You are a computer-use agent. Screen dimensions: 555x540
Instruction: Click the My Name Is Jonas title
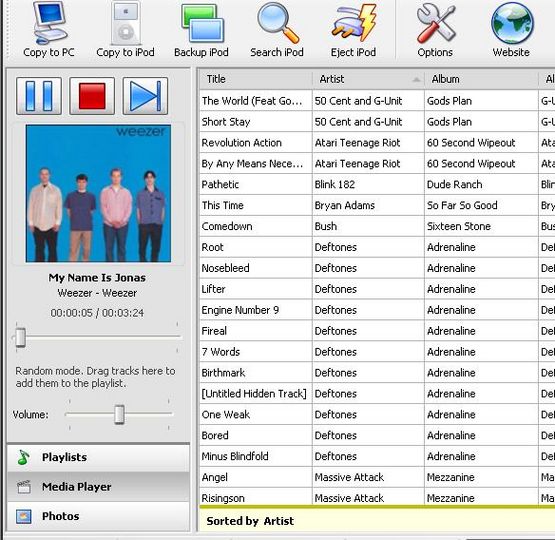97,278
